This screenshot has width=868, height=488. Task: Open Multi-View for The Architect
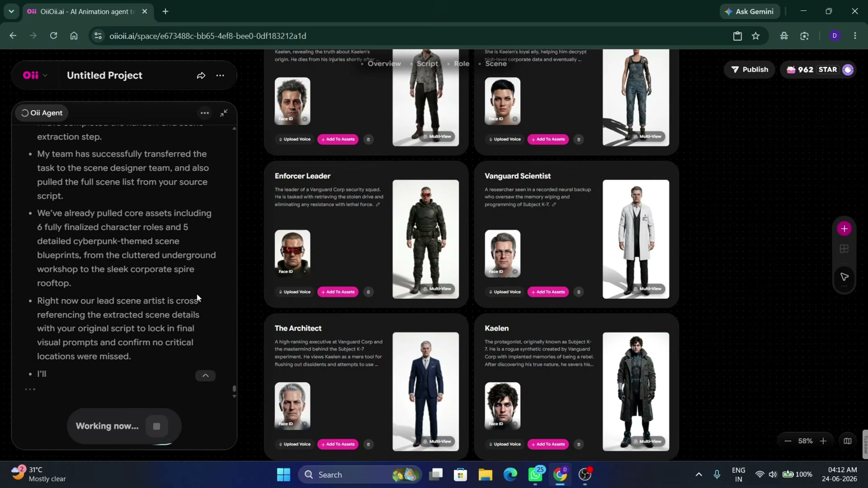[x=437, y=441]
